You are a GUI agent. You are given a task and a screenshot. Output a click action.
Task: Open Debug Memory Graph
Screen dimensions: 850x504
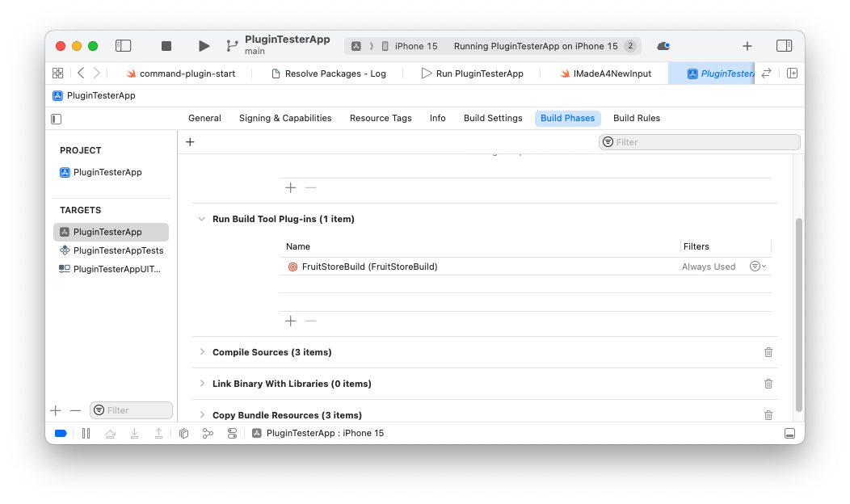click(208, 434)
